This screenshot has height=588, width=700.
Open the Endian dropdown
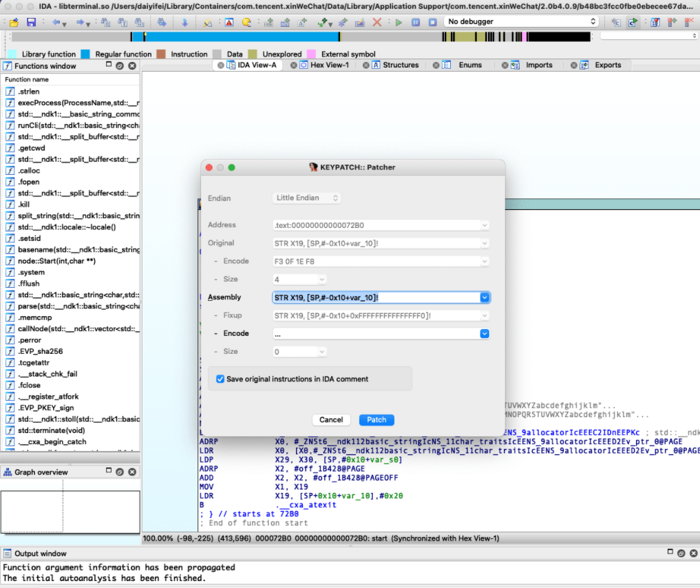307,198
